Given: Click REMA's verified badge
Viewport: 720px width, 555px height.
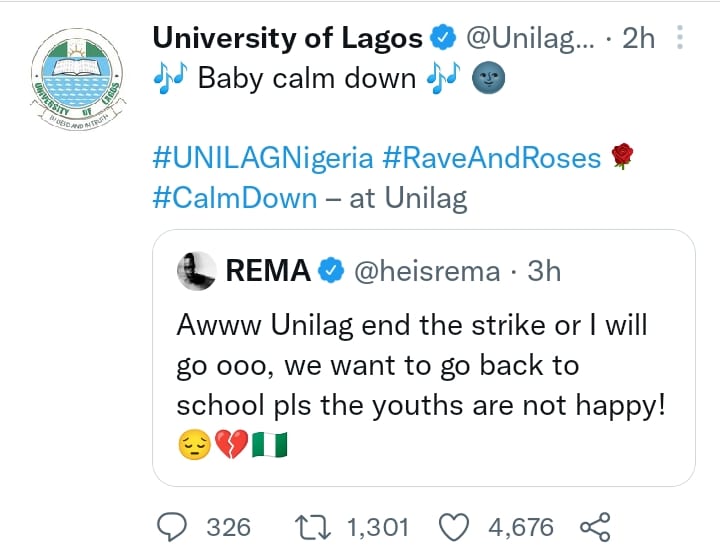Looking at the screenshot, I should click(x=332, y=271).
